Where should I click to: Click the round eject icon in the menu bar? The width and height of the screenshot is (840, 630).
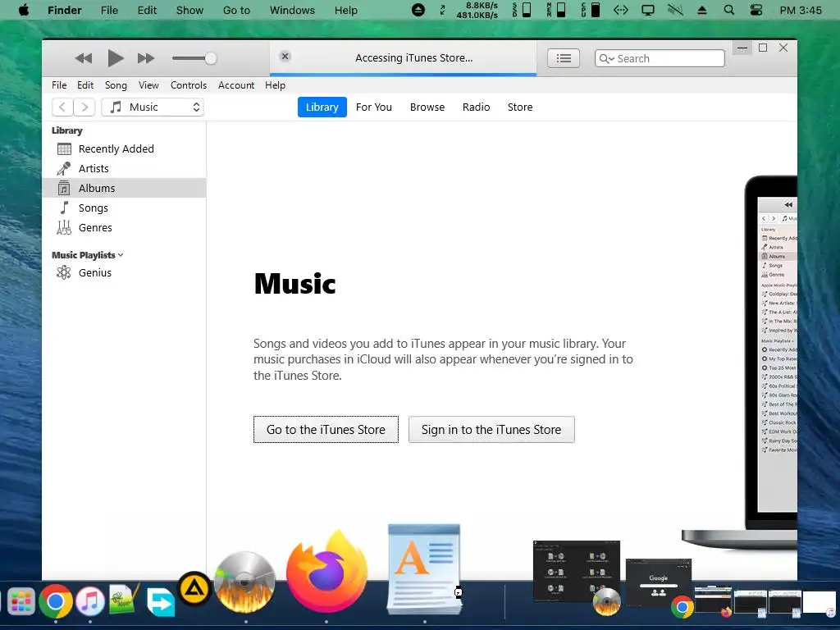tap(418, 10)
